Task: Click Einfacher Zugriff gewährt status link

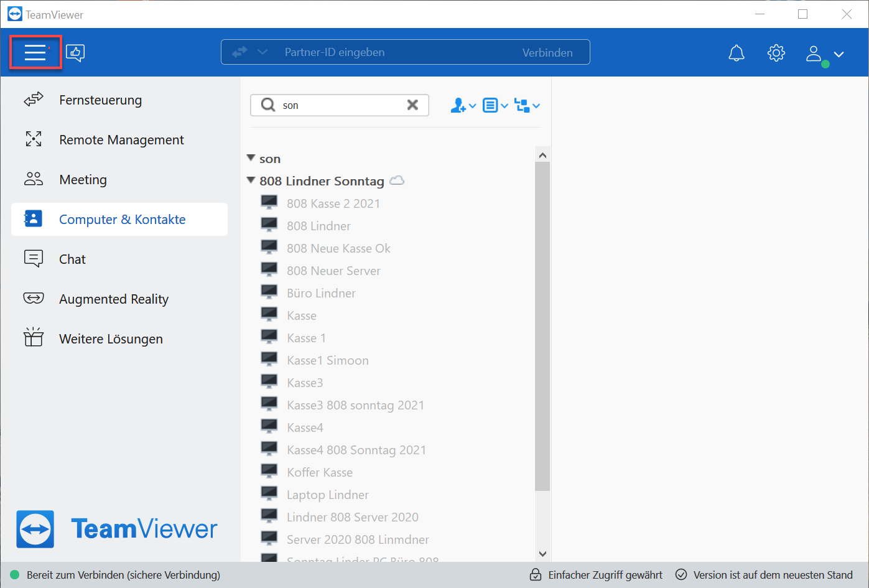Action: click(x=605, y=575)
